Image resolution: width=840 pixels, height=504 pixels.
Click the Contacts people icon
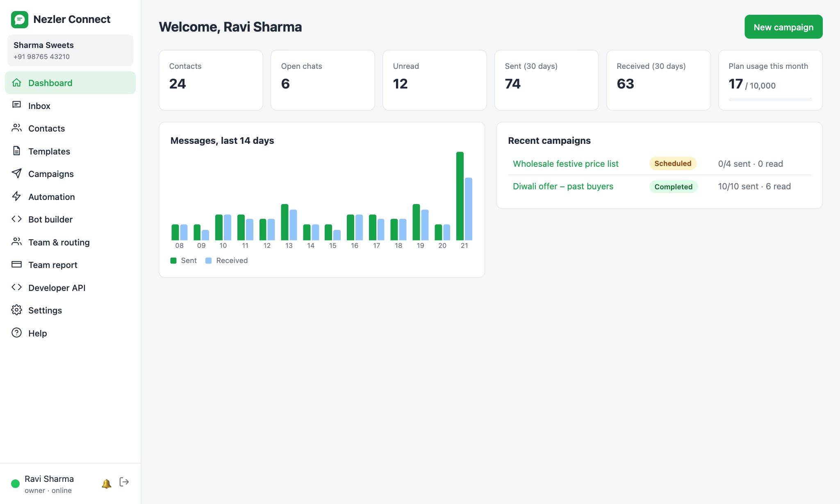(16, 128)
